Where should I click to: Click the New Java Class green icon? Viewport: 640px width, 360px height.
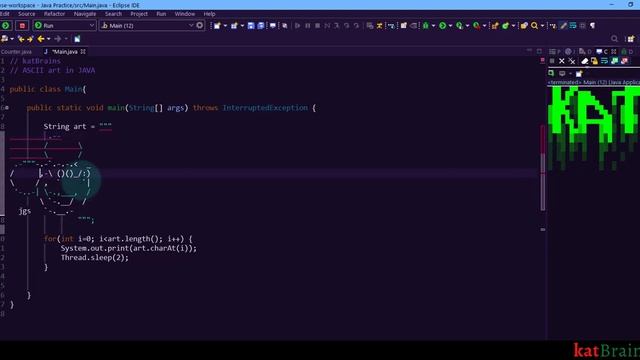tap(506, 26)
